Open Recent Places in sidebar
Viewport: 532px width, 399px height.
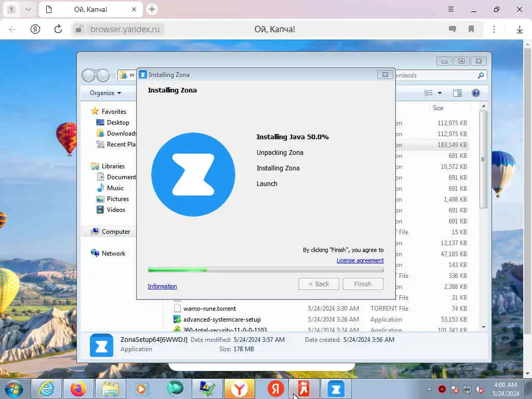click(x=116, y=144)
